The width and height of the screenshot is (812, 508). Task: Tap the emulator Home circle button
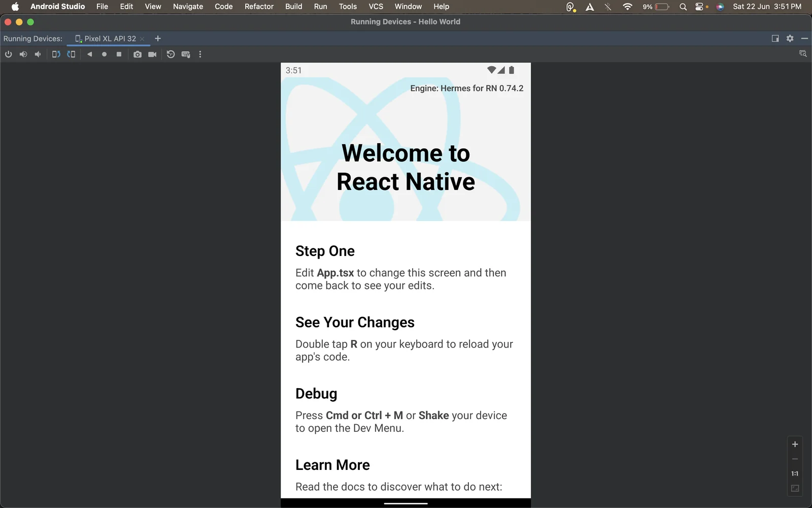[104, 54]
